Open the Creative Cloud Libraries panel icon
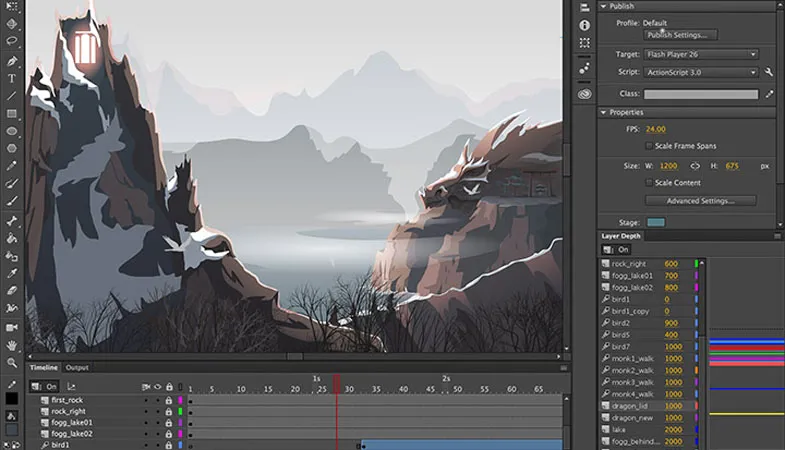The height and width of the screenshot is (450, 785). 584,93
